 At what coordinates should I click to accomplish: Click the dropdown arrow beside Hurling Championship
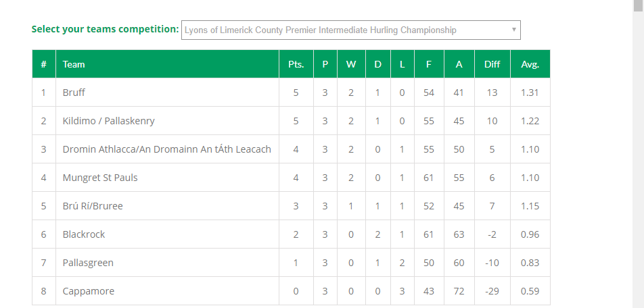click(514, 30)
